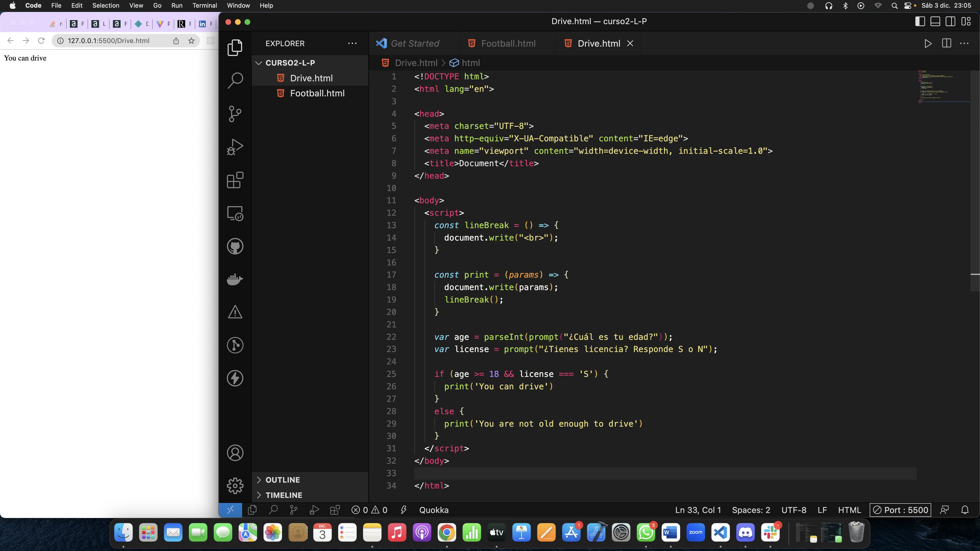
Task: Close the Drive.html tab
Action: pos(630,43)
